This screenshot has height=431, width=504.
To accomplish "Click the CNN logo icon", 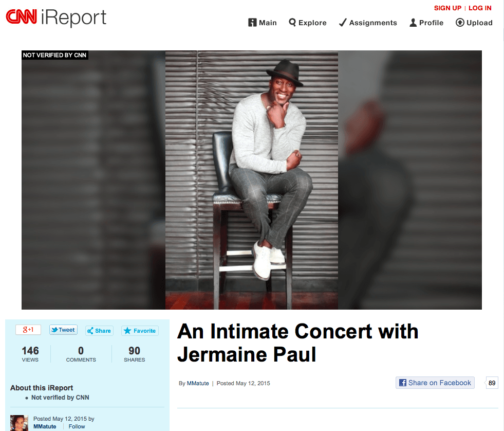I will click(x=22, y=18).
